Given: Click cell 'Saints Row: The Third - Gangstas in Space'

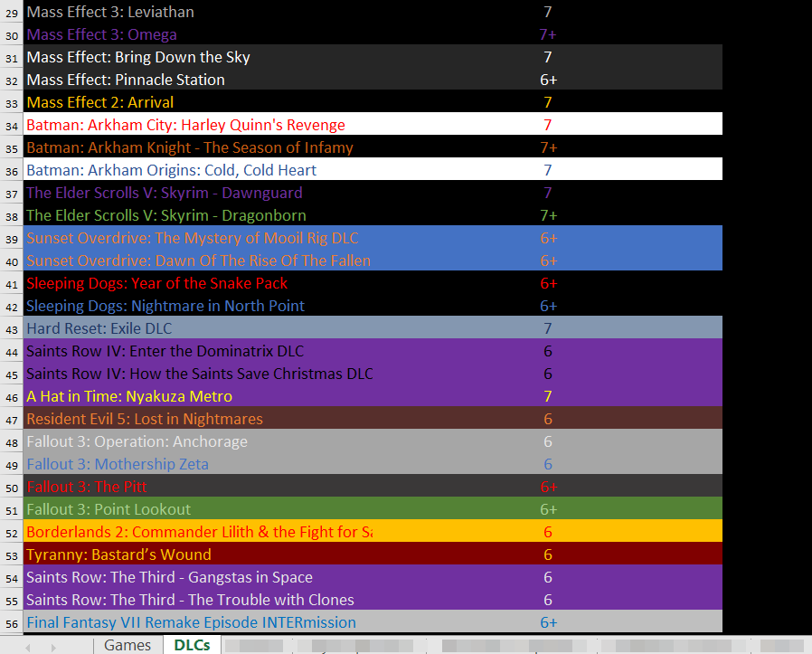Looking at the screenshot, I should click(x=198, y=577).
